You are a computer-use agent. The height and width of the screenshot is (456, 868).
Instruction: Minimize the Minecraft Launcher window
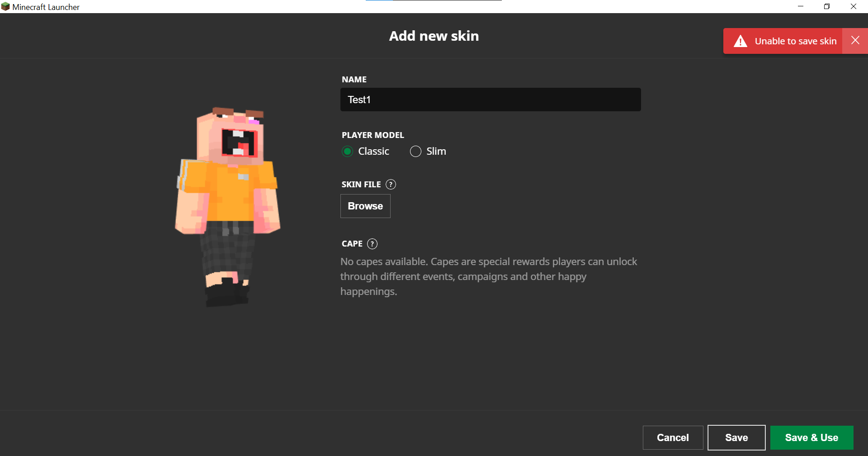coord(801,6)
